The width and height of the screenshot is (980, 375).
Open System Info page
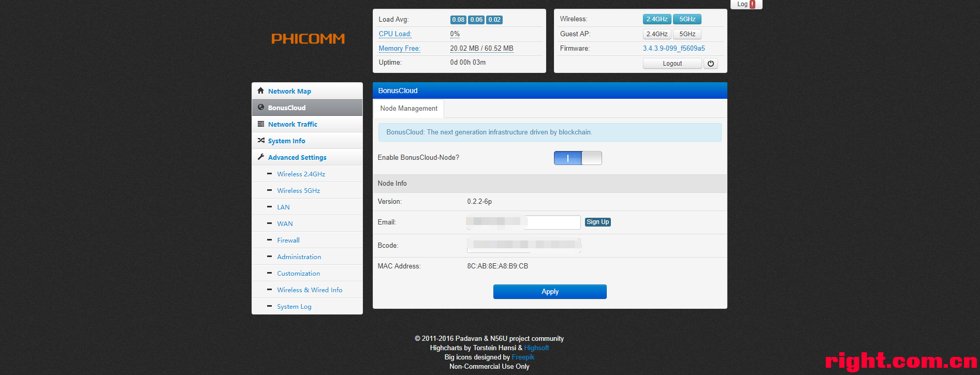(307, 141)
